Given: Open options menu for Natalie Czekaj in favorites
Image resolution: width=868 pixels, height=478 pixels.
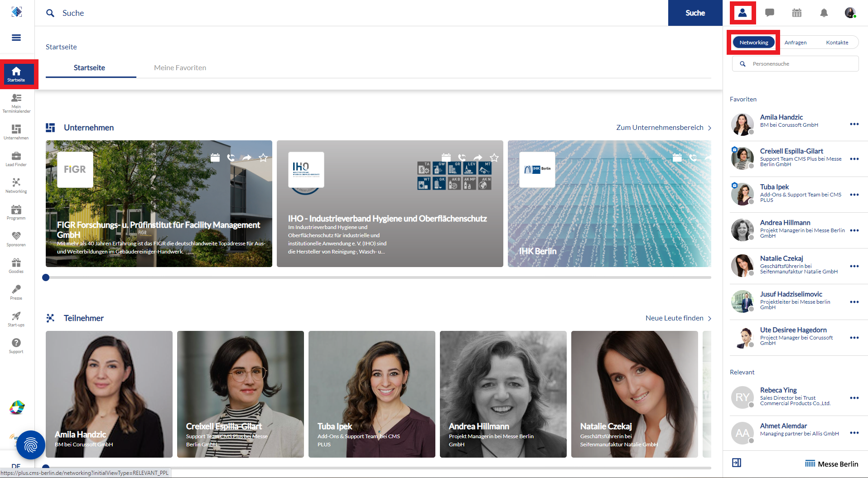Looking at the screenshot, I should pos(854,266).
